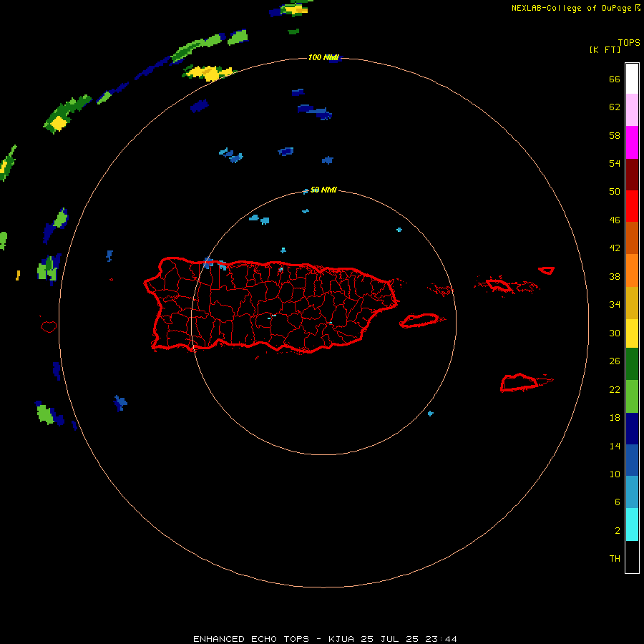Image resolution: width=644 pixels, height=644 pixels.
Task: Select the dark orange legend swatch
Action: [632, 238]
